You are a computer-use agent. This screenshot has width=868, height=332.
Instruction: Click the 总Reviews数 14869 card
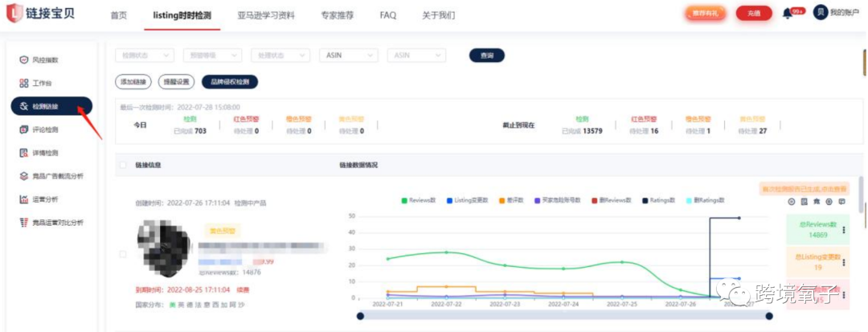818,230
